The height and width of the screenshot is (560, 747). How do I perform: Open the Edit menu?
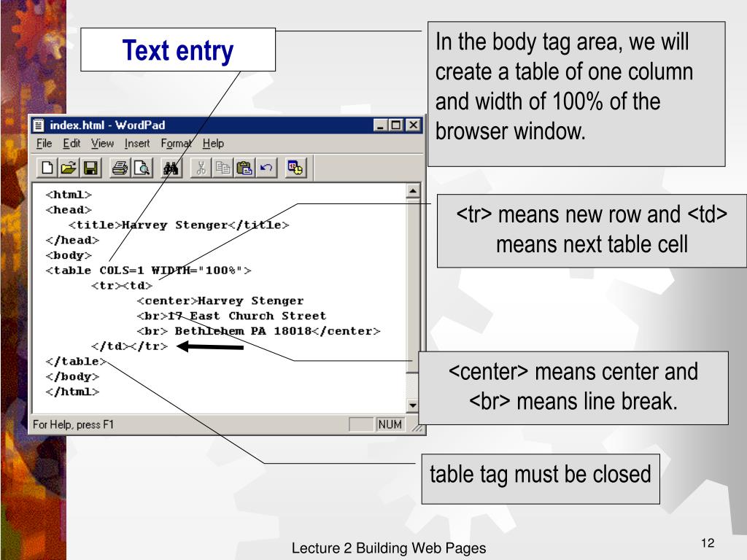[x=71, y=144]
